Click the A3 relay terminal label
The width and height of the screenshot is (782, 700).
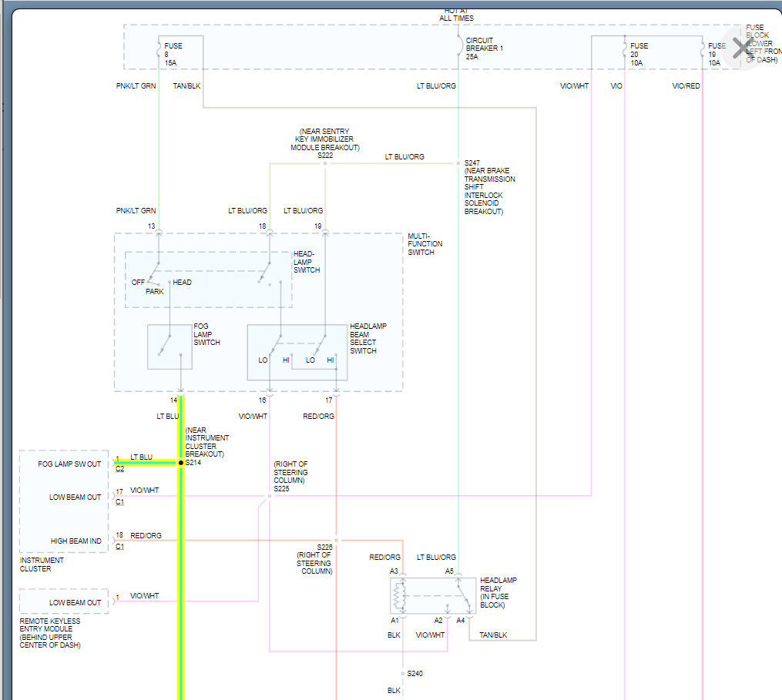click(394, 571)
